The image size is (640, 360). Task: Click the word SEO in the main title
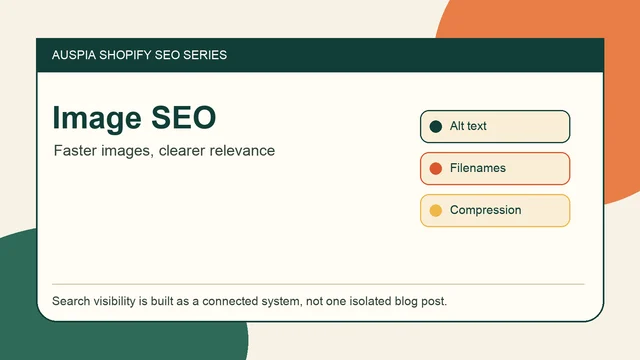point(183,118)
